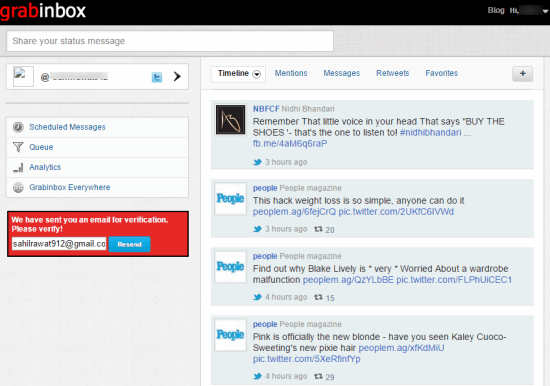Viewport: 550px width, 386px height.
Task: Click People avatar on weight loss tweet
Action: coord(230,199)
